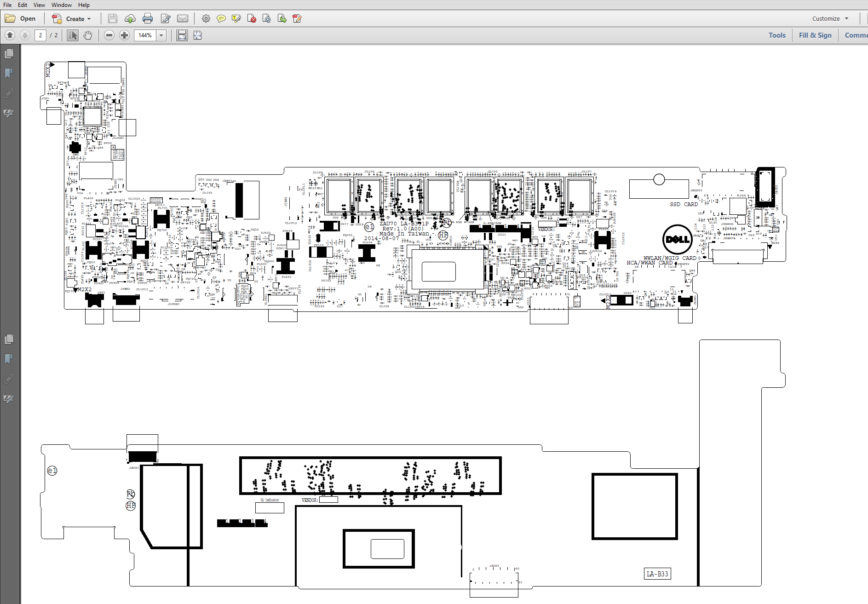Image resolution: width=868 pixels, height=604 pixels.
Task: Click the Print file icon
Action: tap(148, 19)
